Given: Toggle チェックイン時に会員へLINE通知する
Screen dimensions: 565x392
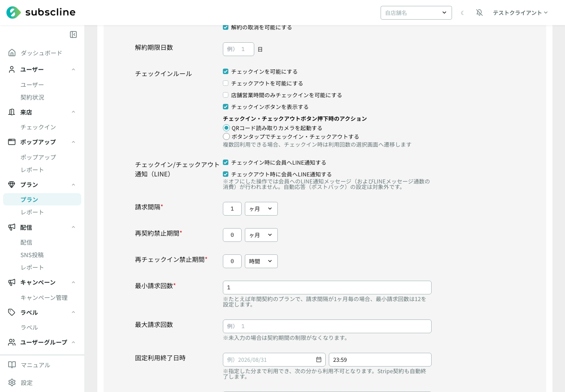Looking at the screenshot, I should pos(226,162).
